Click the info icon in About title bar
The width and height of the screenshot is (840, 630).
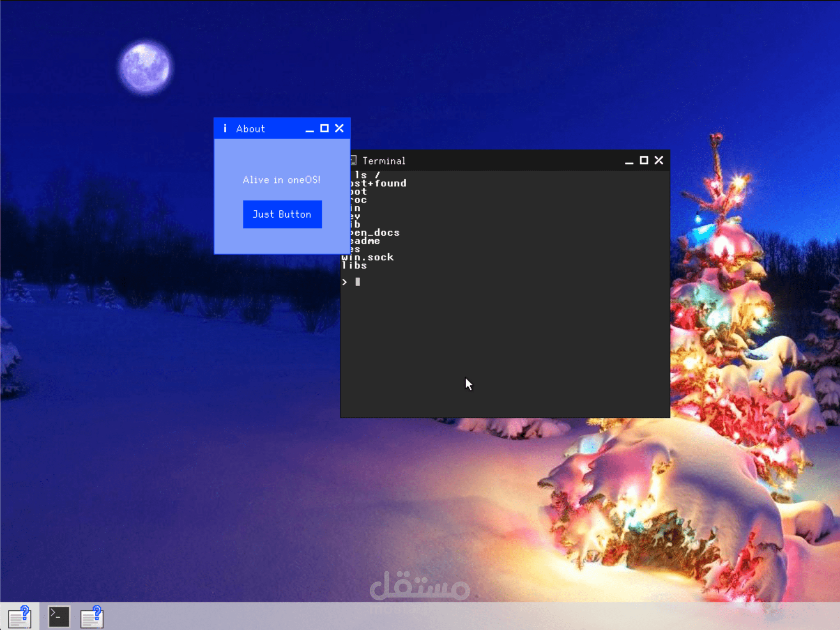(225, 129)
